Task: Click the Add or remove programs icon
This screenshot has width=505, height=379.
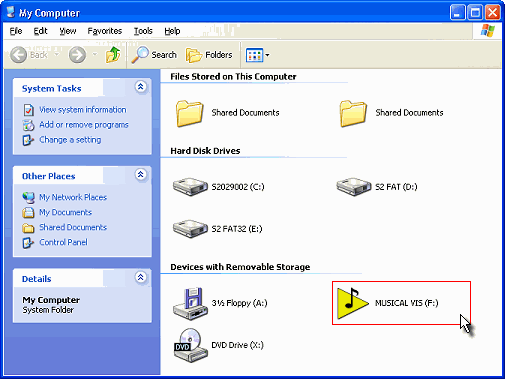Action: [x=29, y=125]
